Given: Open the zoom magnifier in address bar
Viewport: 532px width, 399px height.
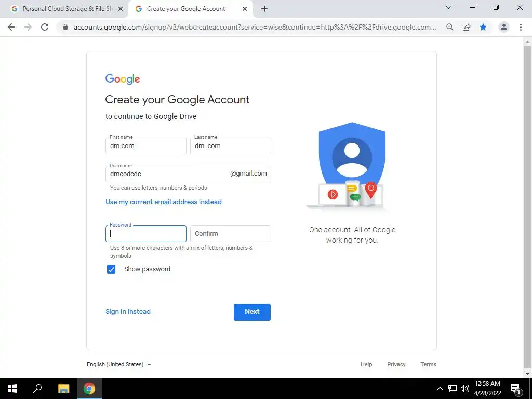Looking at the screenshot, I should (x=449, y=27).
